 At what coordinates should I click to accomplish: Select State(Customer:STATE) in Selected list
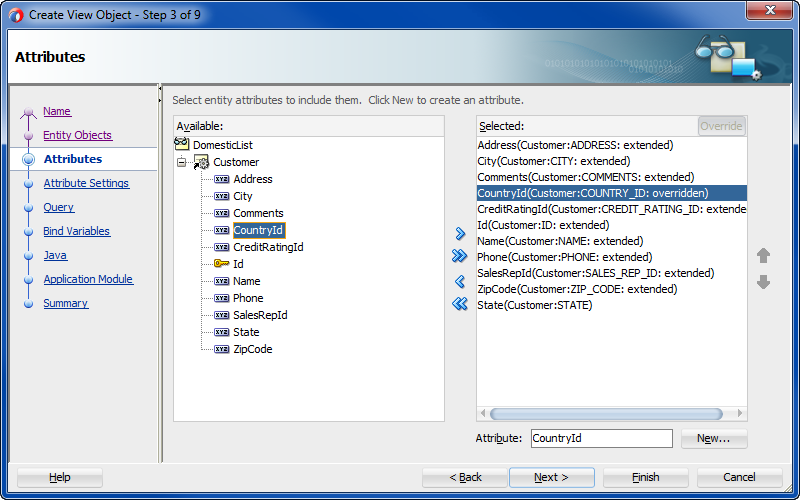612,305
